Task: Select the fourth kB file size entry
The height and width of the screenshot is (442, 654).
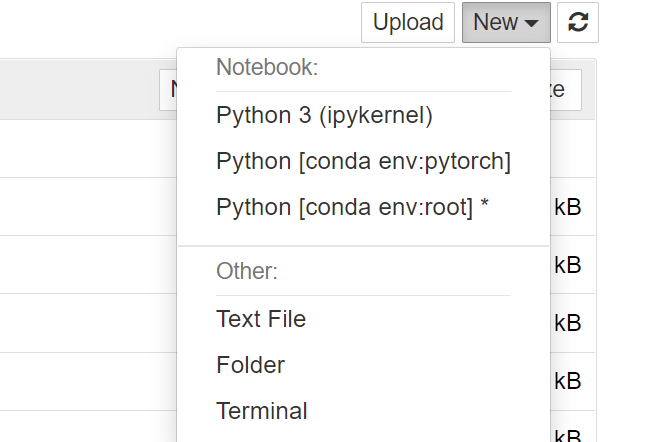Action: 568,381
